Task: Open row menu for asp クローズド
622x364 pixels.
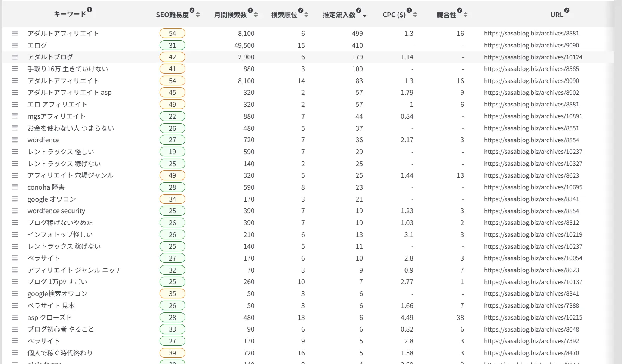Action: [x=15, y=317]
